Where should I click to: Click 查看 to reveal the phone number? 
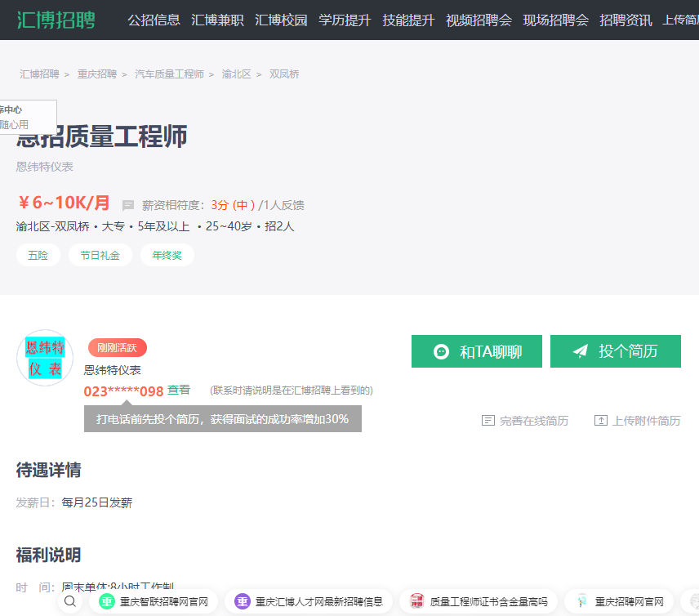point(179,390)
